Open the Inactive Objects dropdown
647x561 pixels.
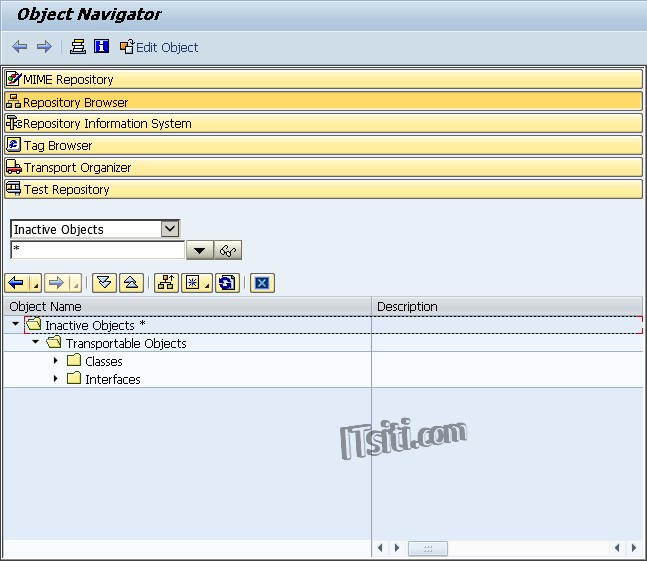tap(170, 229)
